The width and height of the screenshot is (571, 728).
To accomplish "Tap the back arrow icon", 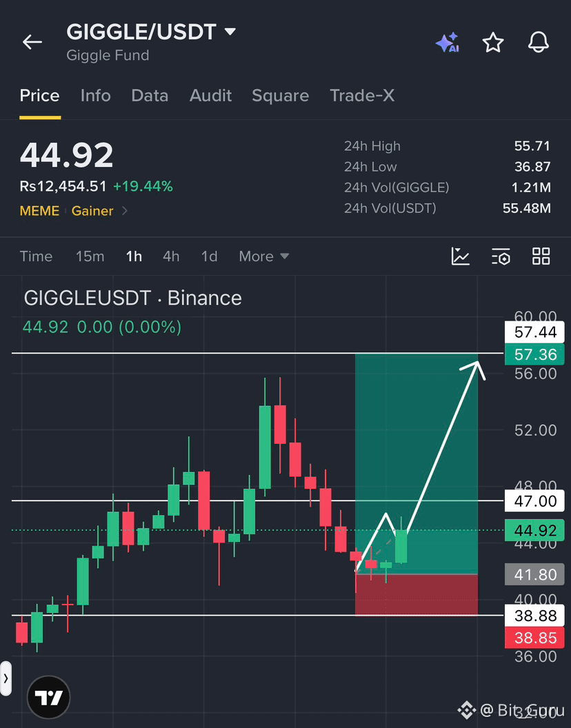I will click(x=32, y=42).
